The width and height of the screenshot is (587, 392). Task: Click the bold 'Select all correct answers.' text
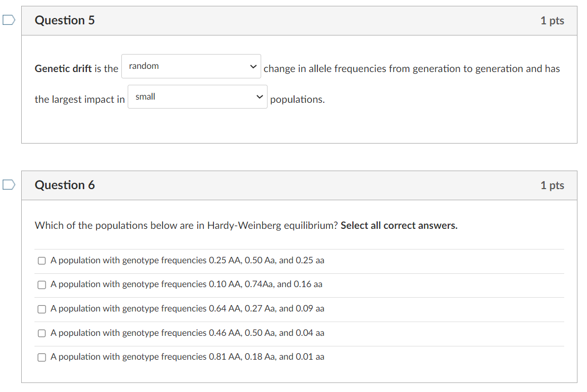399,226
